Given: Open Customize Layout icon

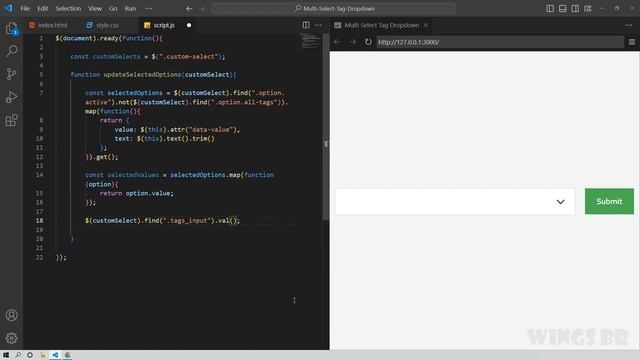Looking at the screenshot, I should coord(588,9).
